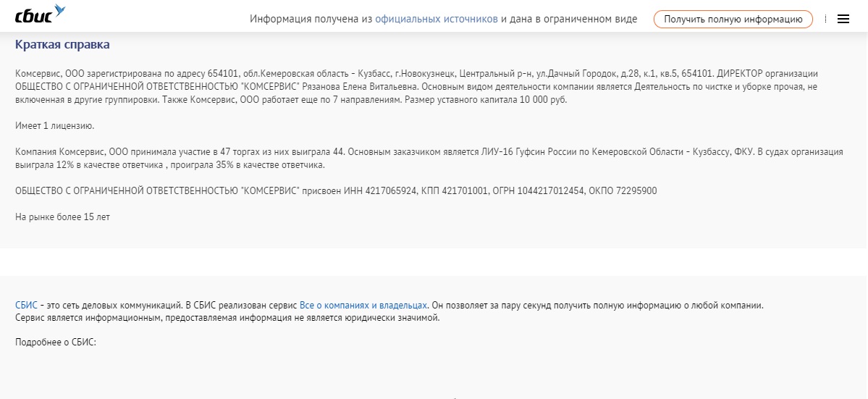Click the 'На рынке более 15 лет' text
The image size is (868, 399).
(x=62, y=217)
